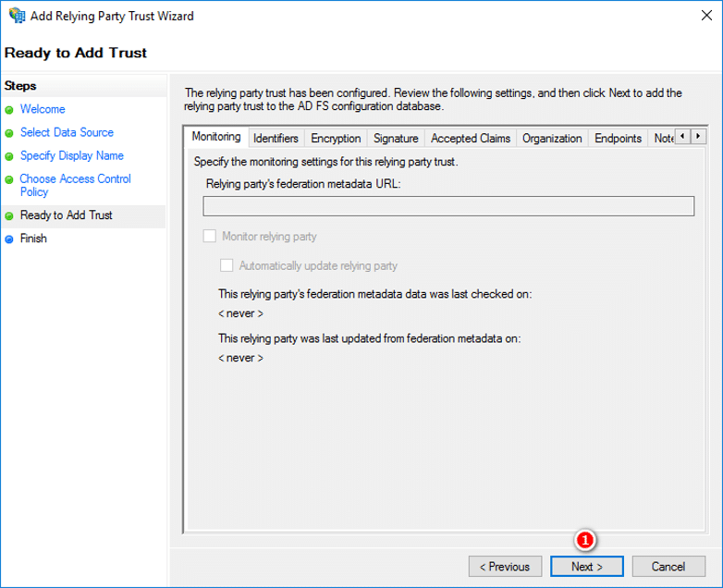The height and width of the screenshot is (588, 723).
Task: Enable Automatically update relying party checkbox
Action: click(227, 265)
